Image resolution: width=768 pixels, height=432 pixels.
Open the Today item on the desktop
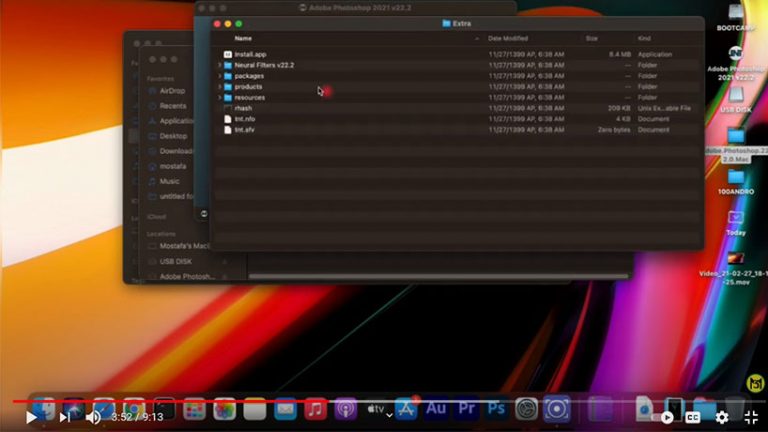736,223
